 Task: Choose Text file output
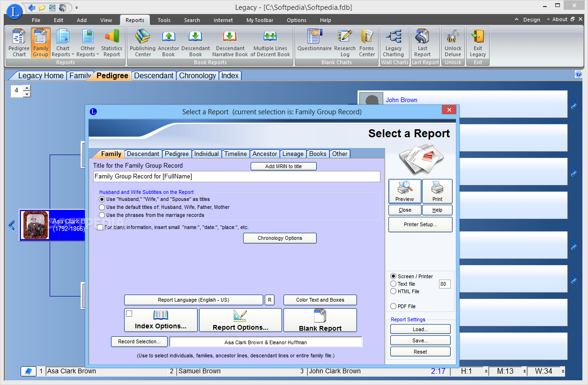pyautogui.click(x=394, y=284)
